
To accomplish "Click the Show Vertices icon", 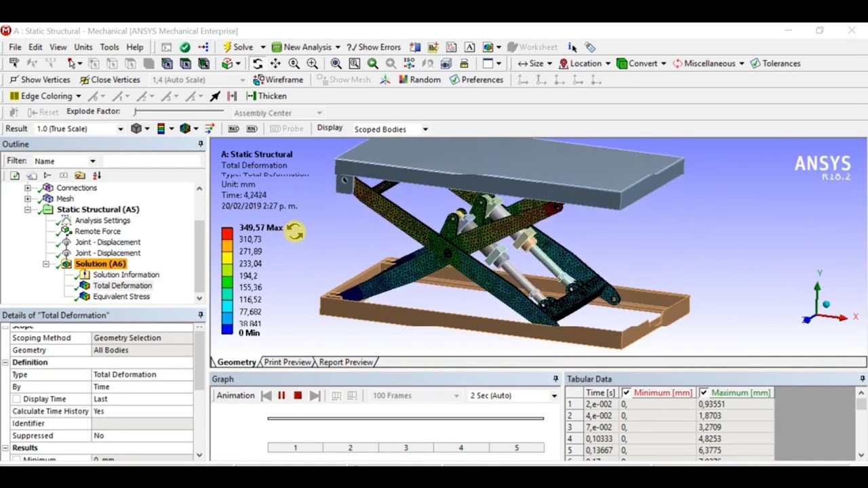I will [x=39, y=79].
